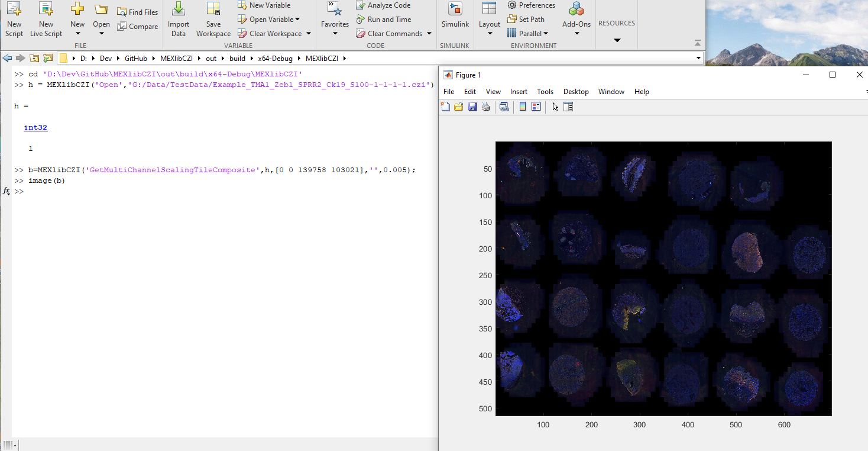Click Link Plot icon in figure toolbar
Viewport: 868px width, 451px height.
504,107
